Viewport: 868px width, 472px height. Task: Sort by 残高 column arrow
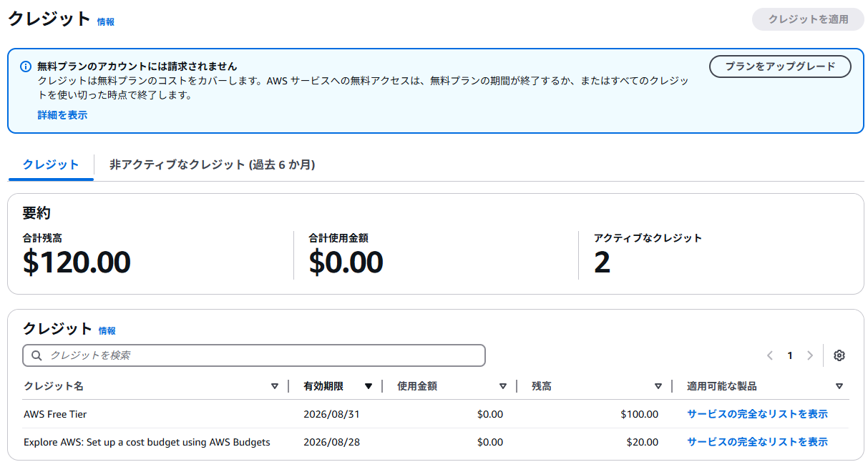tap(658, 386)
